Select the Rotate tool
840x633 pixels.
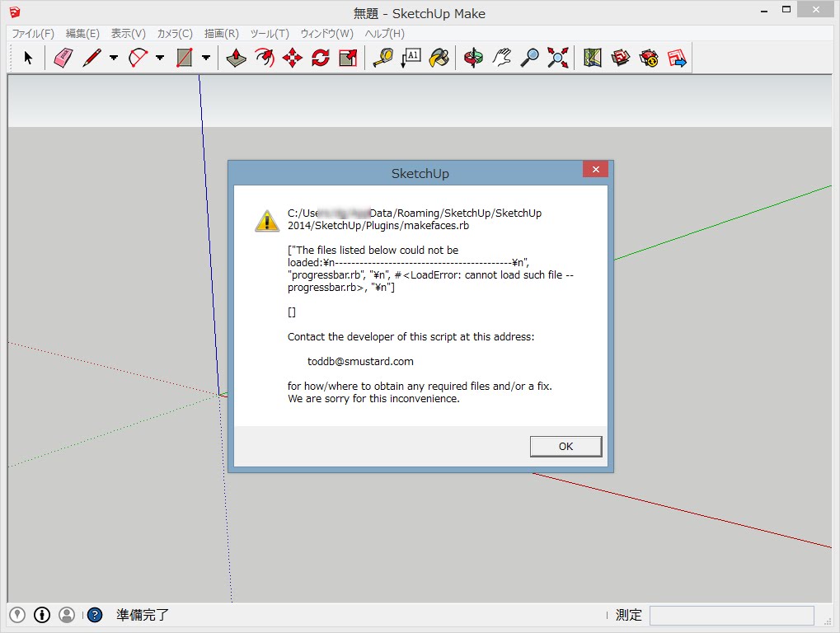(321, 58)
